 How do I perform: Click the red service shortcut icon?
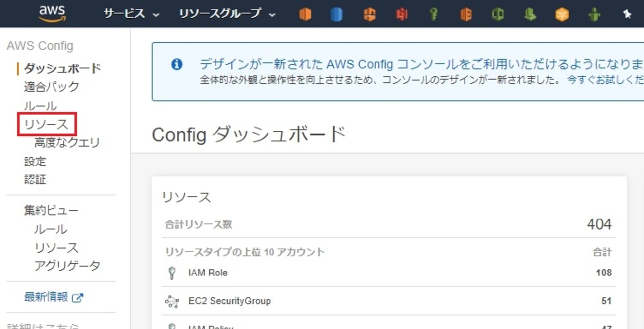click(x=401, y=15)
